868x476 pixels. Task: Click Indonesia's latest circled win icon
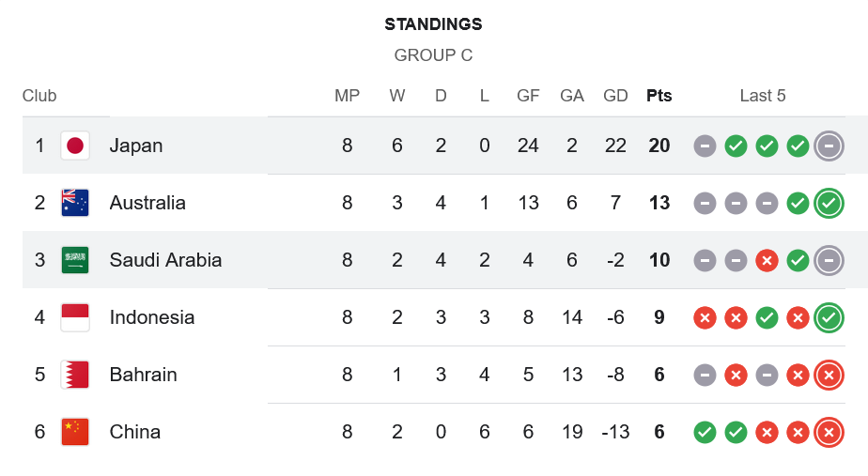click(x=829, y=317)
